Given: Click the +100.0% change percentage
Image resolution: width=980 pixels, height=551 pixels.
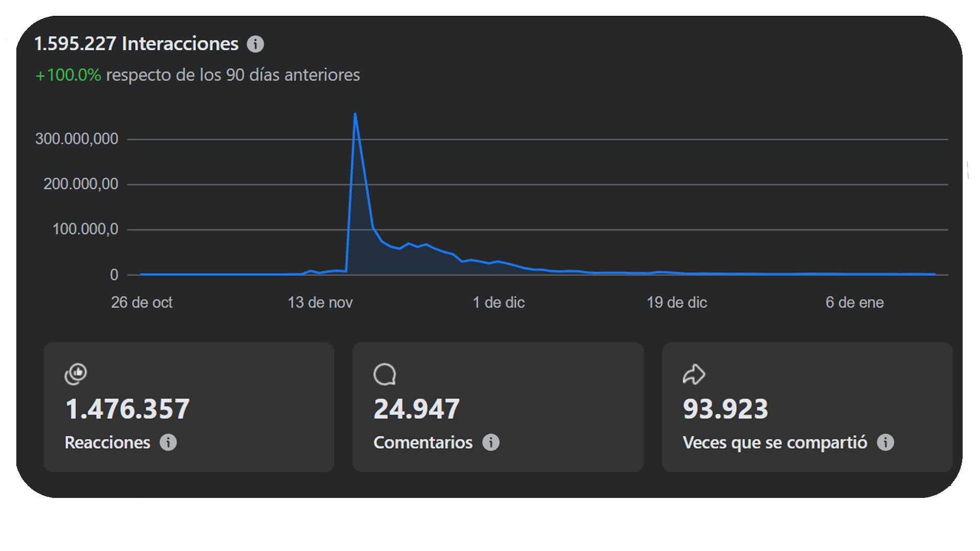Looking at the screenshot, I should tap(68, 75).
